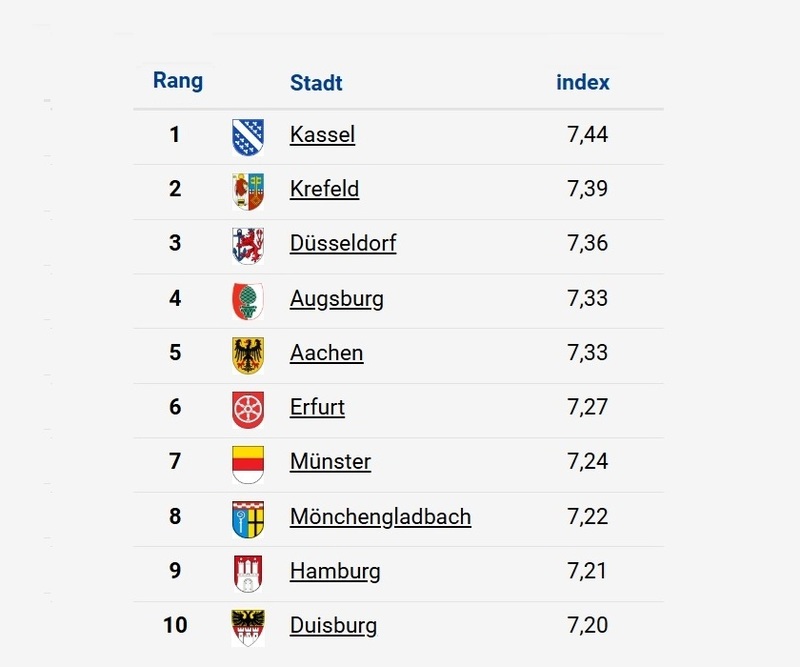Click the Münster coat of arms icon
This screenshot has height=667, width=800.
(x=248, y=463)
